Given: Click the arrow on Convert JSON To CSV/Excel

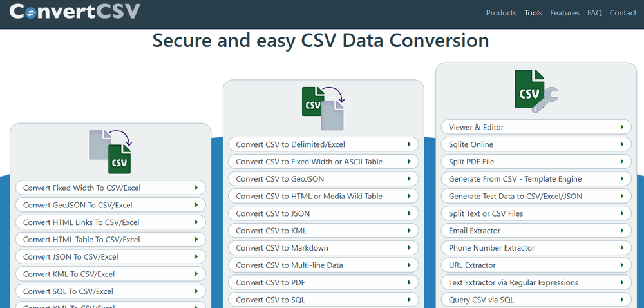Looking at the screenshot, I should click(x=196, y=256).
